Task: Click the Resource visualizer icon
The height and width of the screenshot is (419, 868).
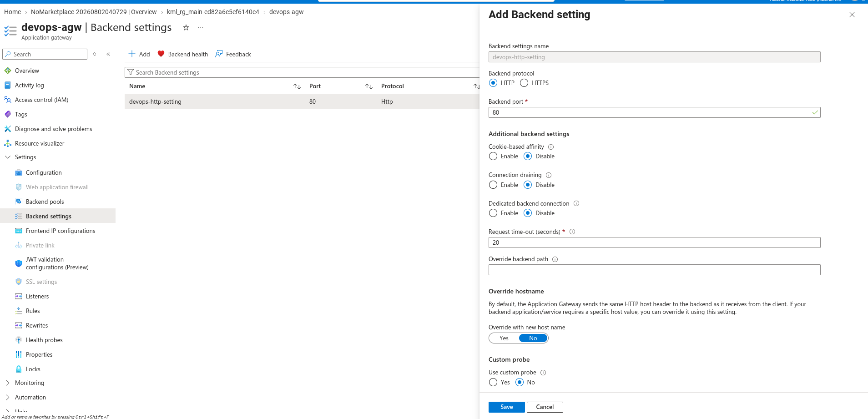Action: (8, 143)
